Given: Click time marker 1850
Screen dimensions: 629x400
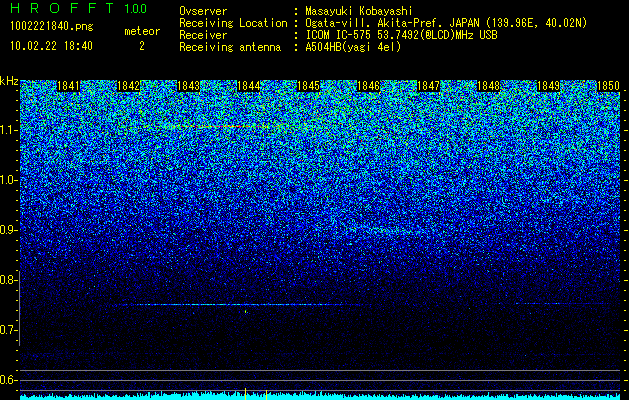Looking at the screenshot, I should click(x=608, y=86).
